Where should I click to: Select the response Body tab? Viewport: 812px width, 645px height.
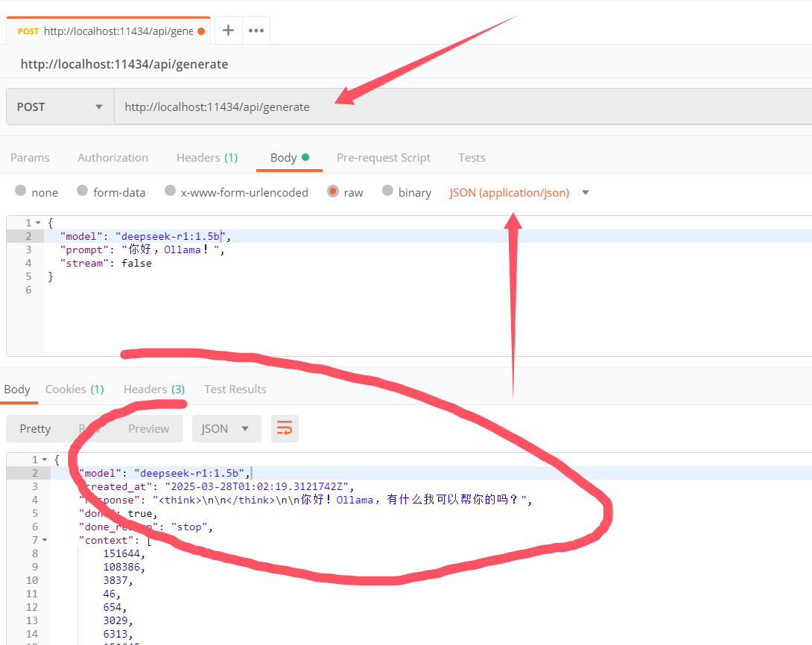17,390
